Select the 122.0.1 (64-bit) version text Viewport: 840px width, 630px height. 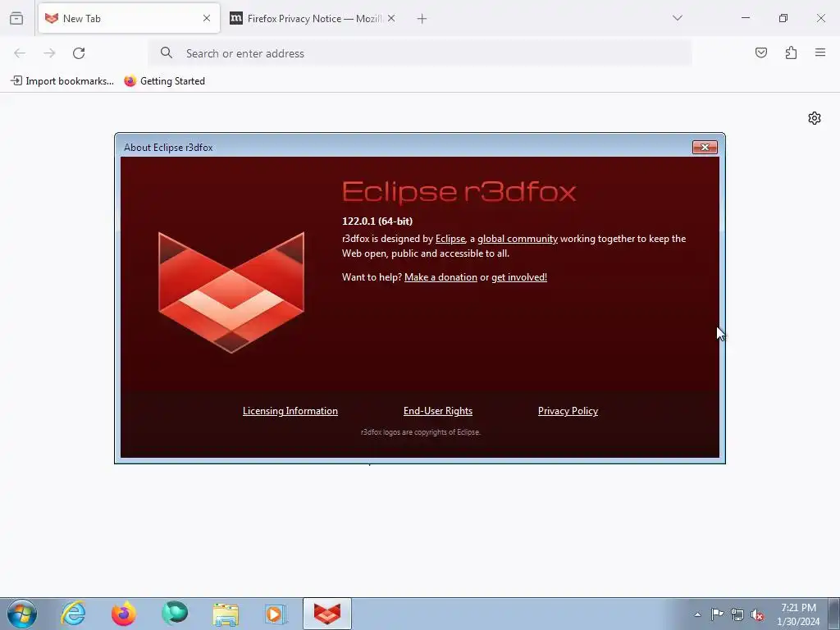[377, 221]
